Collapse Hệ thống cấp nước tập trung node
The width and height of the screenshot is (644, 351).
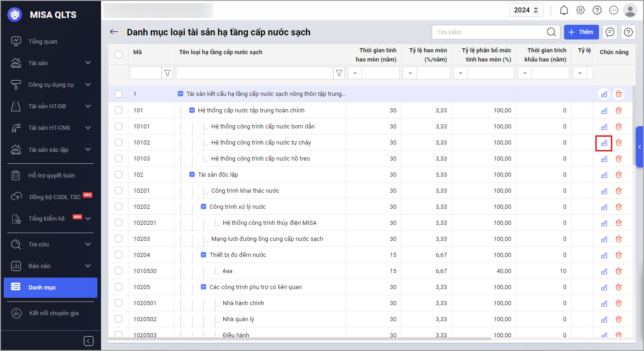coord(192,111)
